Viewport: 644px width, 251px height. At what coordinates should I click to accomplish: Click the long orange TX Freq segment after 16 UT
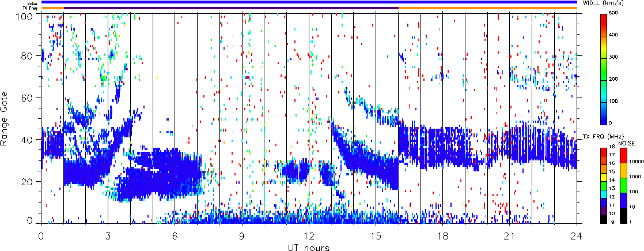(x=488, y=8)
